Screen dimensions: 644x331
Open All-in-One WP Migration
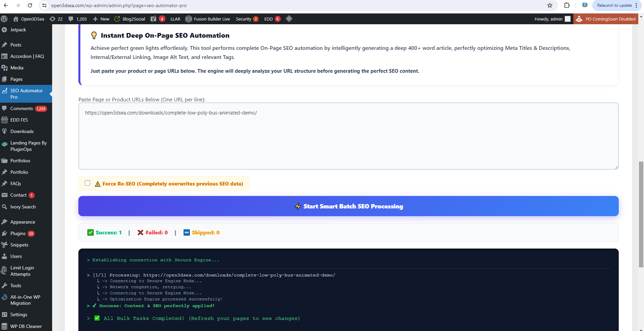click(x=26, y=300)
